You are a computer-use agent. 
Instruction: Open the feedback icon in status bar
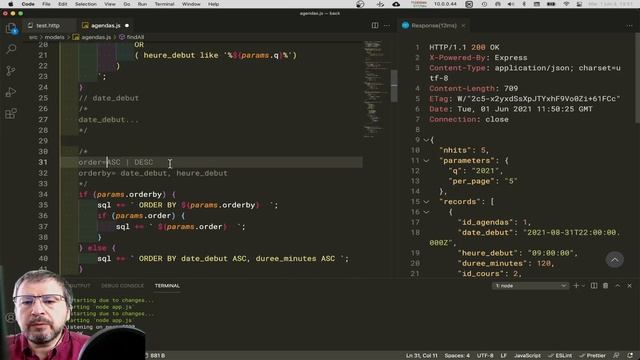coord(616,356)
